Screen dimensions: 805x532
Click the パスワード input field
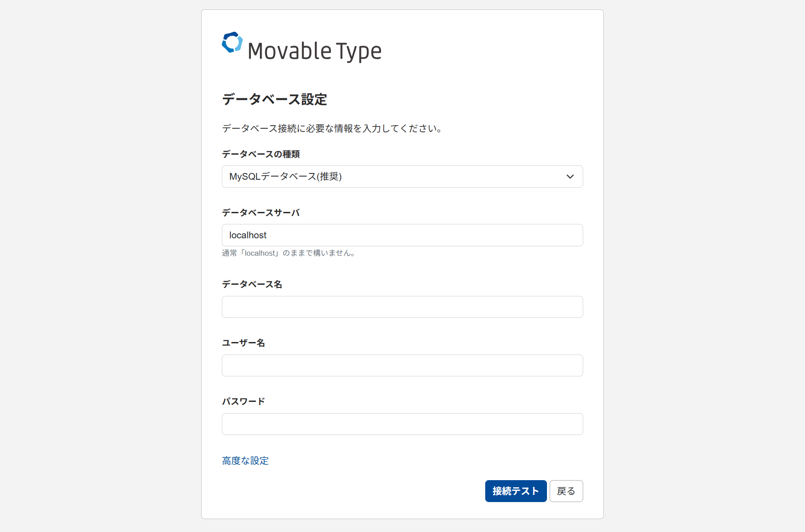click(x=402, y=424)
